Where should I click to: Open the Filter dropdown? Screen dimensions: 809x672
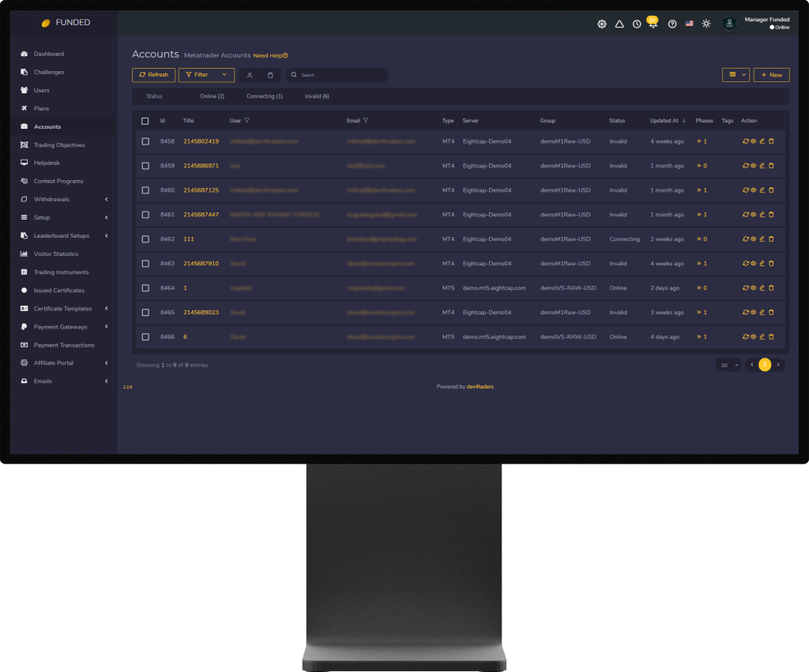click(x=206, y=75)
